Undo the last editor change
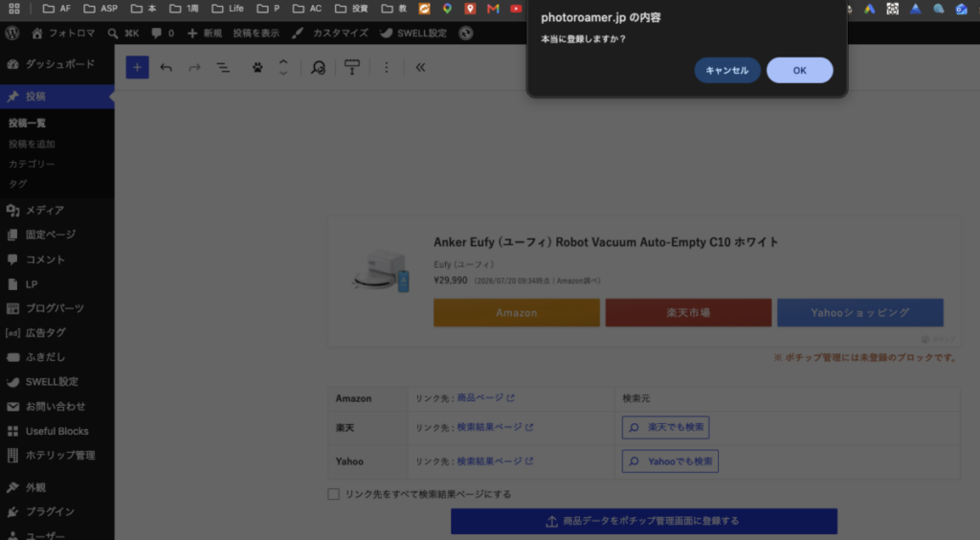The width and height of the screenshot is (980, 540). point(167,67)
